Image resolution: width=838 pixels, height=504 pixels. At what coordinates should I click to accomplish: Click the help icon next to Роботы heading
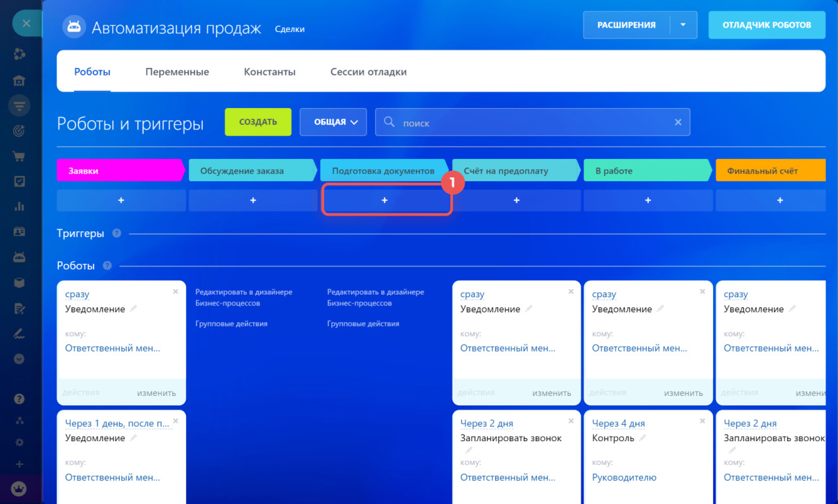tap(107, 266)
